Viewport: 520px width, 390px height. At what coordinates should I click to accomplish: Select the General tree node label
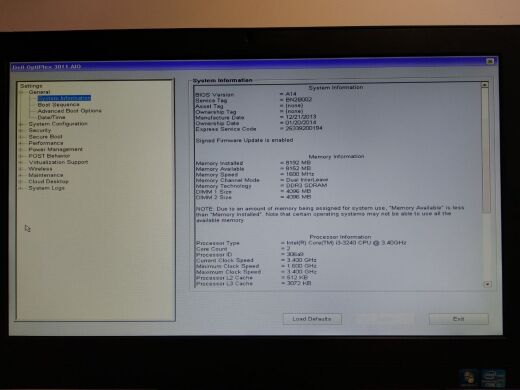(x=39, y=92)
